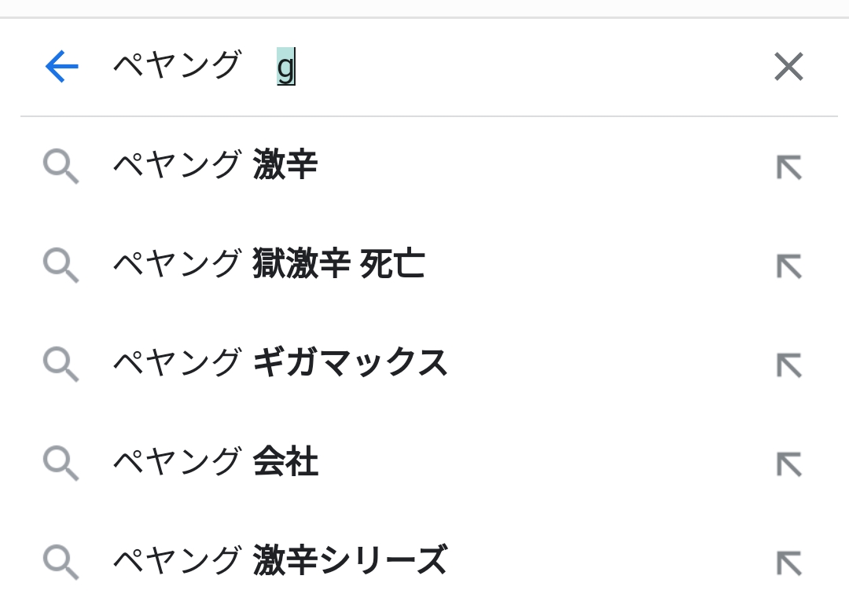Click magnifier icon beside 激辛シリーズ
This screenshot has height=616, width=849.
tap(61, 563)
